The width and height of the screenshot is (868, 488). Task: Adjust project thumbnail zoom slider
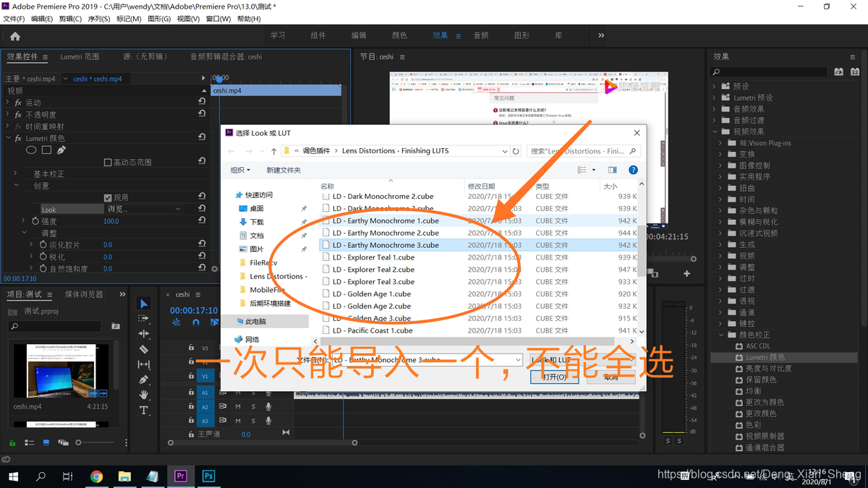pos(79,442)
